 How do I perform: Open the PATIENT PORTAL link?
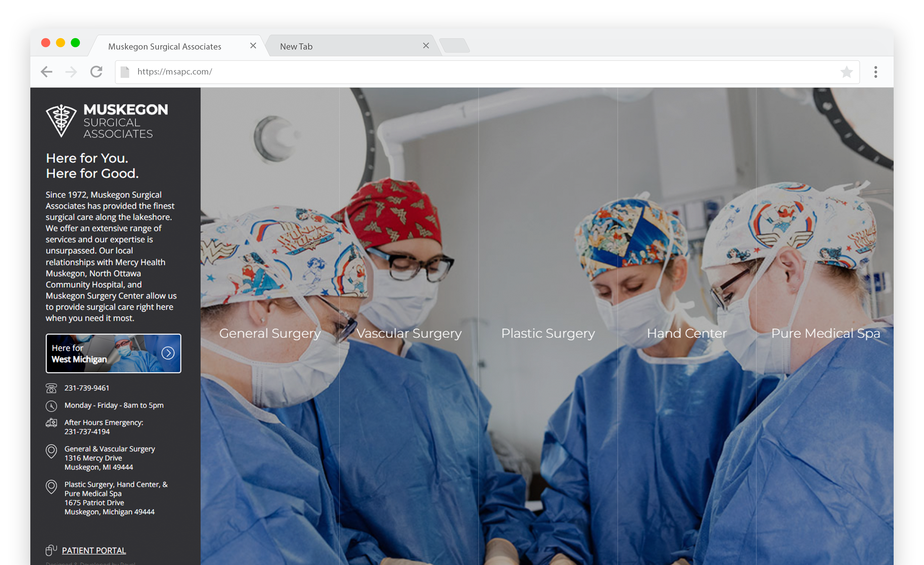[94, 551]
